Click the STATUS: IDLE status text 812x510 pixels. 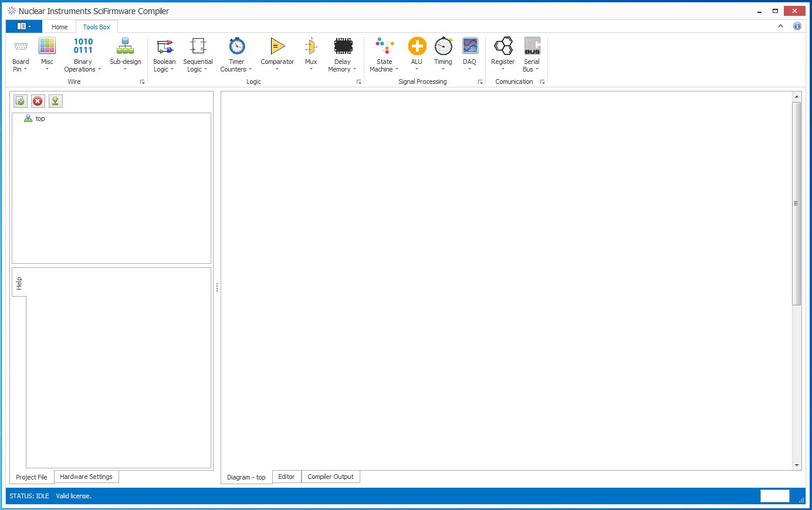[29, 496]
